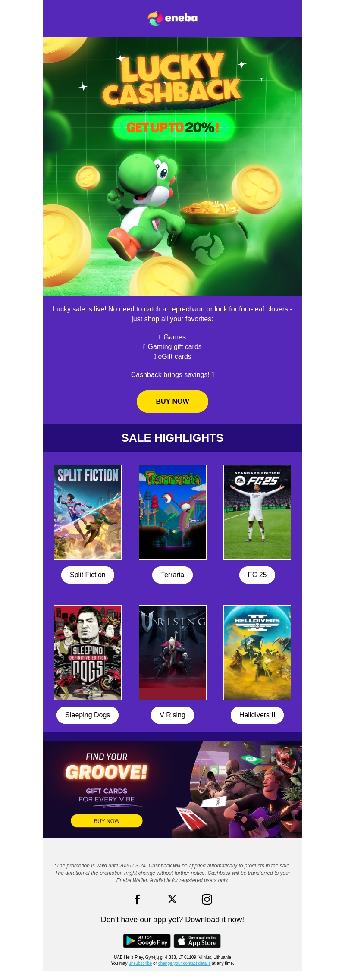Open the Helldivers II cover image
This screenshot has height=980, width=345.
tap(257, 653)
